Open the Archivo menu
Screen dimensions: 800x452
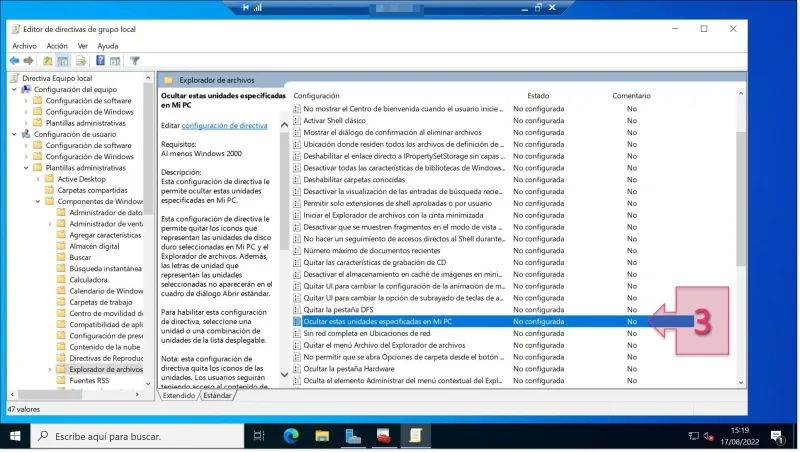click(24, 46)
